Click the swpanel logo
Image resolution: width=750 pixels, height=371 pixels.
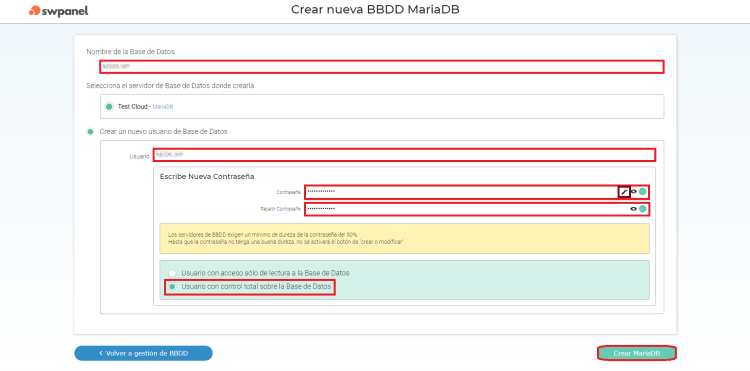point(58,11)
